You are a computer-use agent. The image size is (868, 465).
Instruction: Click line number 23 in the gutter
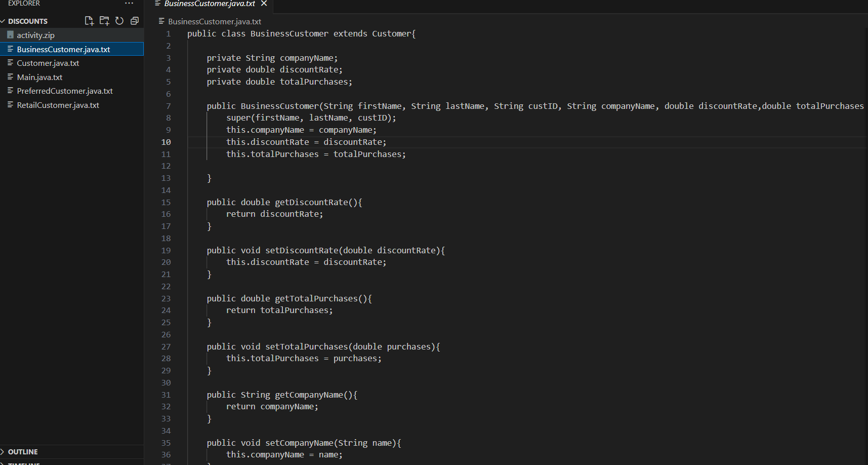click(x=166, y=299)
